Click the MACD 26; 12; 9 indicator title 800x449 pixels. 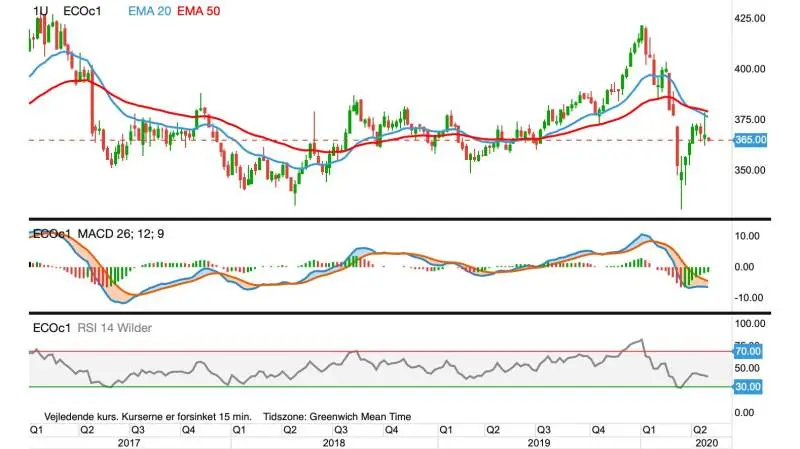[120, 234]
